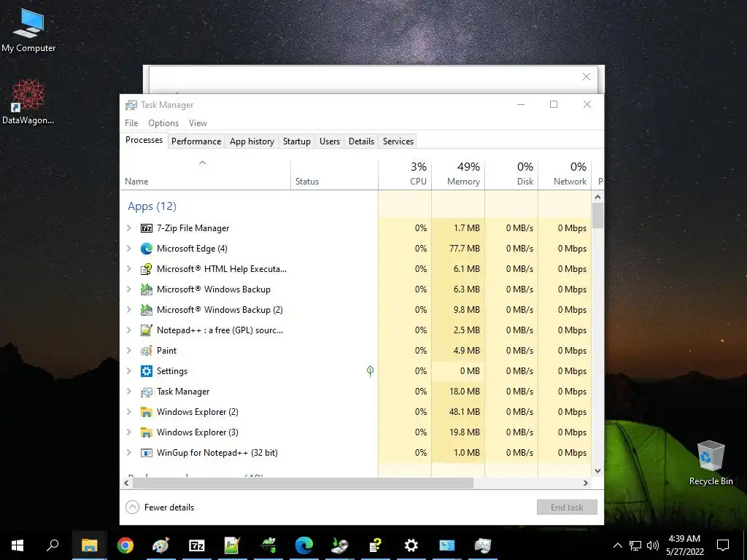Switch to the Performance tab

pyautogui.click(x=196, y=141)
